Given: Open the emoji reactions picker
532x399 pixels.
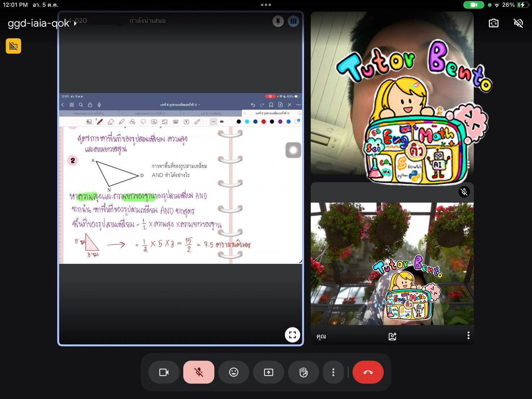Looking at the screenshot, I should pos(233,372).
